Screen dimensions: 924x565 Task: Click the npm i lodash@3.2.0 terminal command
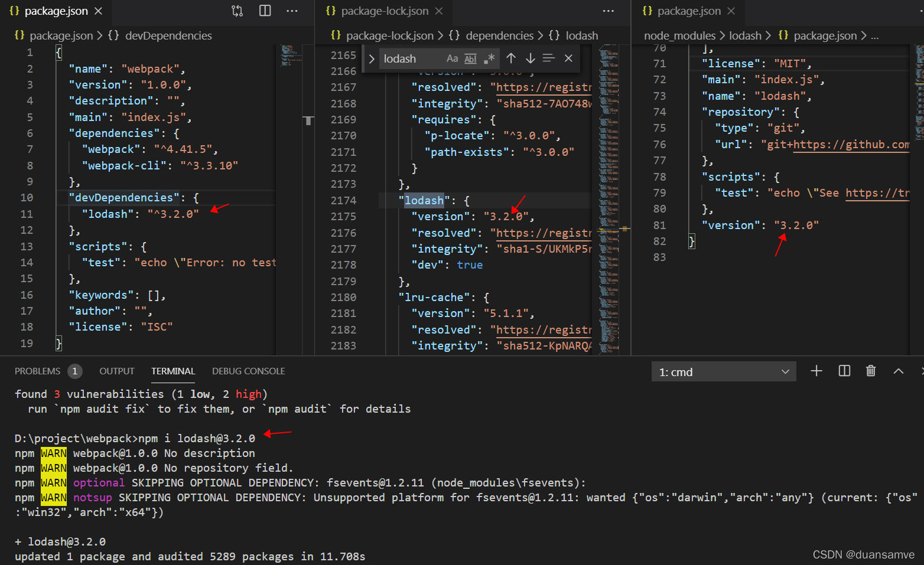[197, 438]
